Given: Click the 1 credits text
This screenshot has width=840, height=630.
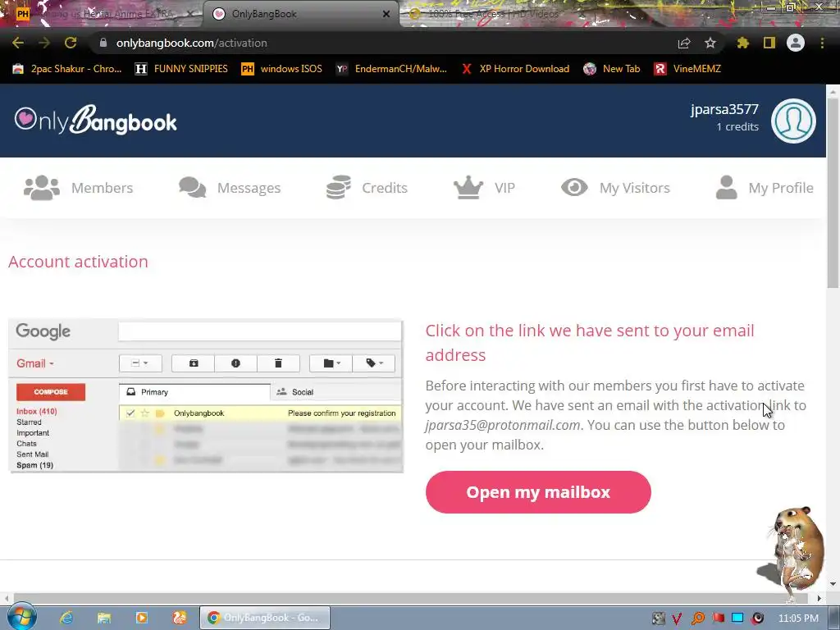Looking at the screenshot, I should pos(737,127).
